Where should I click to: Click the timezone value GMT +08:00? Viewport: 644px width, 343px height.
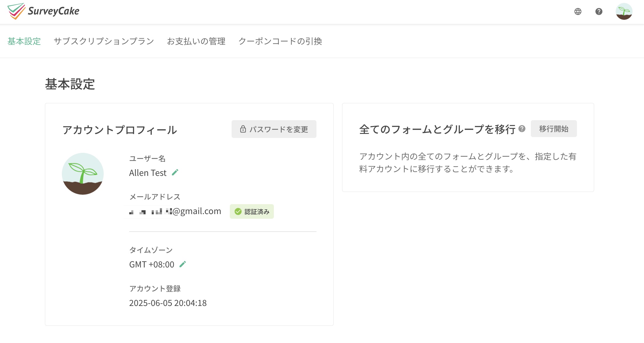click(152, 264)
